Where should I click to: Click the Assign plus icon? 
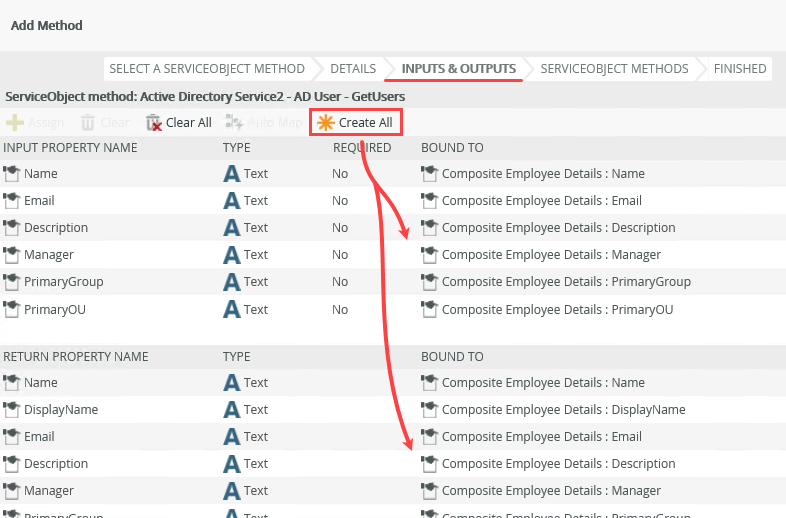click(x=14, y=123)
